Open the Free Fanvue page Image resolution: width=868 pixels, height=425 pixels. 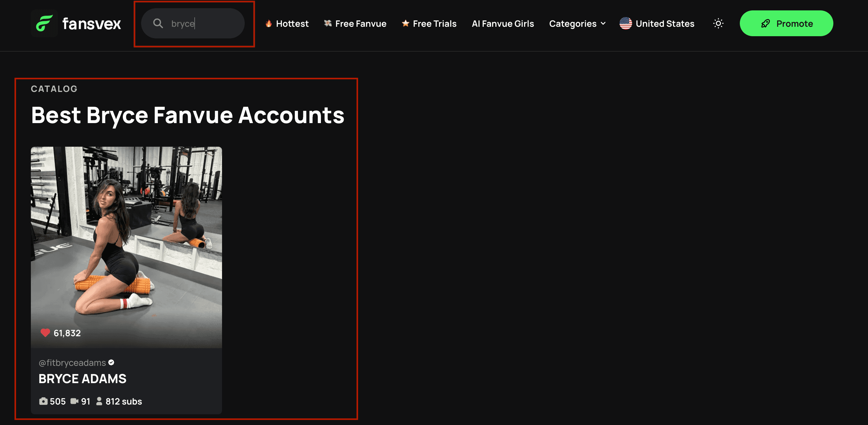click(355, 24)
